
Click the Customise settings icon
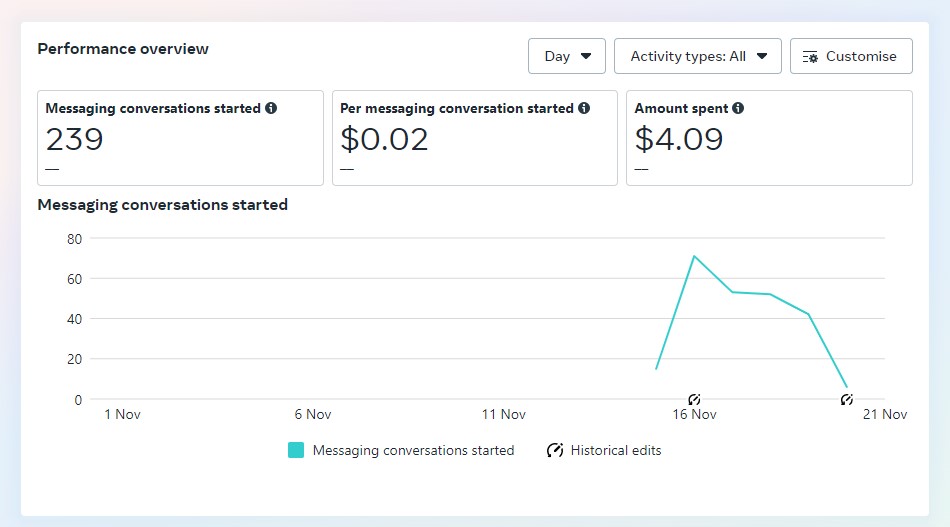pyautogui.click(x=810, y=57)
